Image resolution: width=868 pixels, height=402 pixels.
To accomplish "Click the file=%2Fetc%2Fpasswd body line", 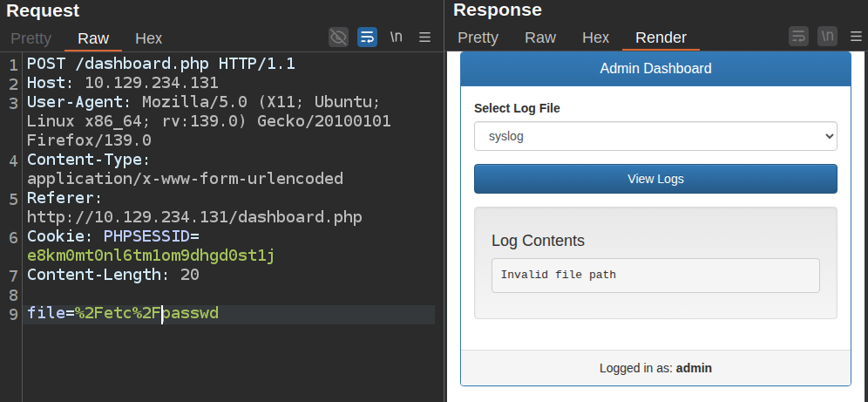I will (x=123, y=313).
